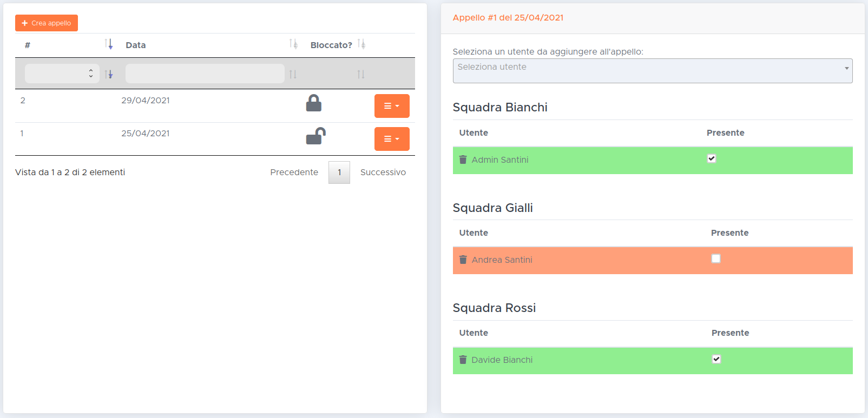The height and width of the screenshot is (418, 868).
Task: Click the closed padlock icon for 29/04/2021
Action: 314,103
